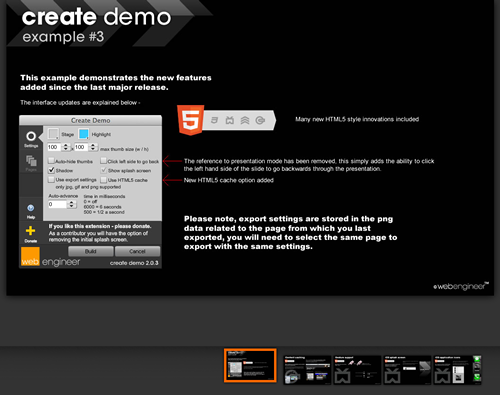Click the circular connectivity badge icon
Screen dimensions: 500x395
click(260, 120)
